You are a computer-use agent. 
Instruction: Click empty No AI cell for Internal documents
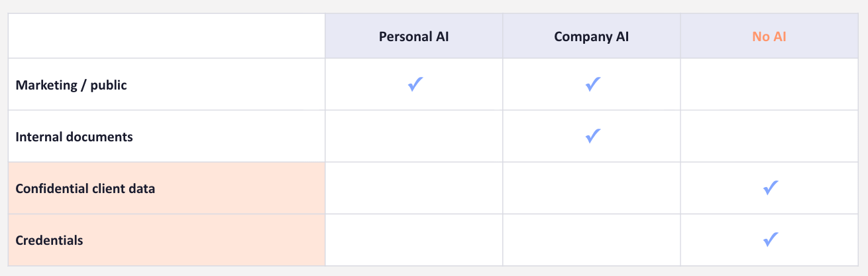(x=769, y=136)
